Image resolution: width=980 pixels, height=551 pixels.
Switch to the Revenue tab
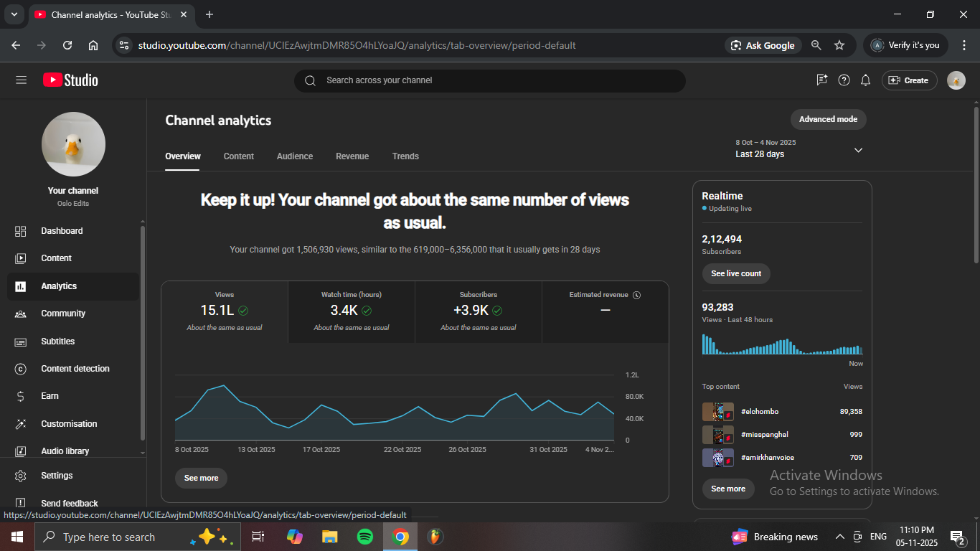(352, 156)
